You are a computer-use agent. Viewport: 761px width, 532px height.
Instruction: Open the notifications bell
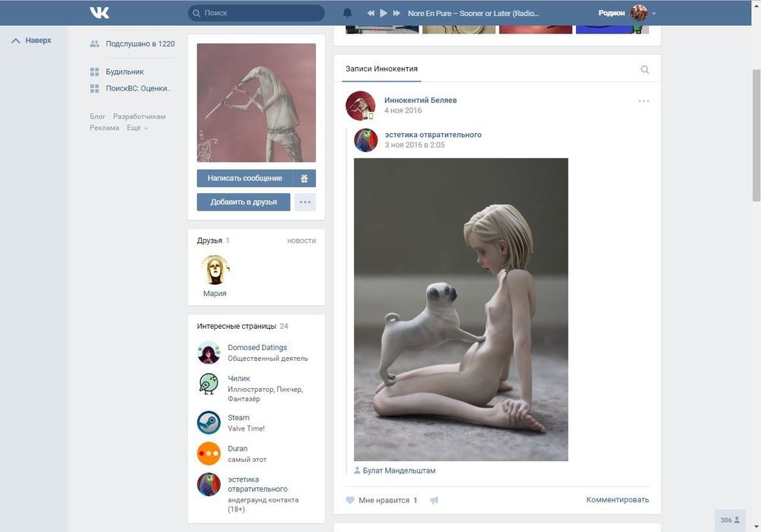[348, 13]
